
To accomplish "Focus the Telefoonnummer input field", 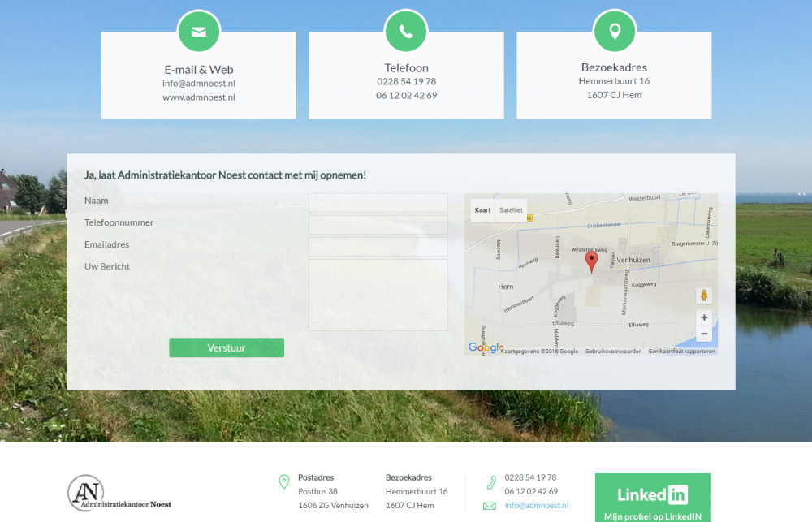I will 378,225.
